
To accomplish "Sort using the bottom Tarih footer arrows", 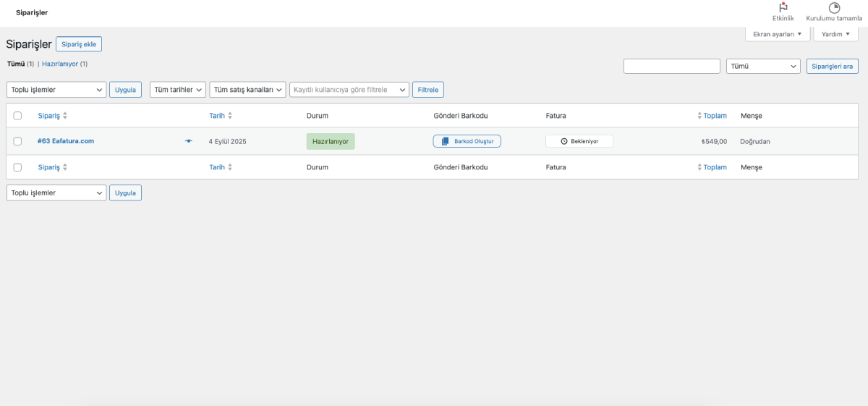I will click(230, 167).
